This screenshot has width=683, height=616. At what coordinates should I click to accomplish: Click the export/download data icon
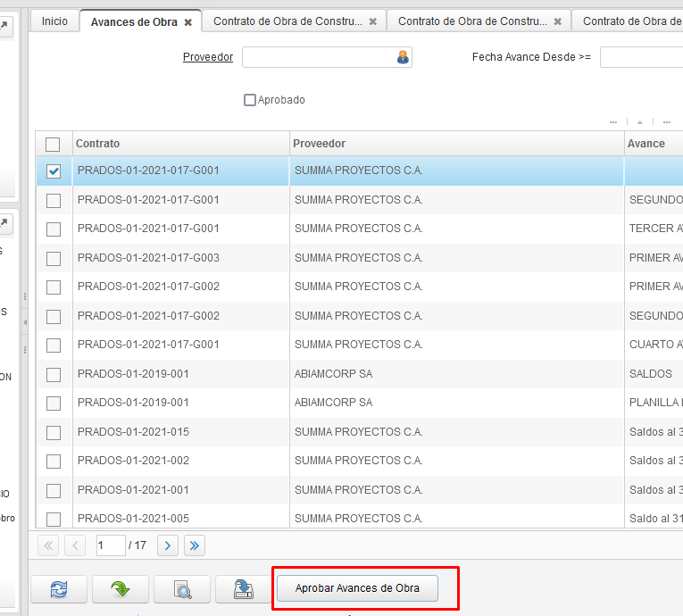click(243, 588)
